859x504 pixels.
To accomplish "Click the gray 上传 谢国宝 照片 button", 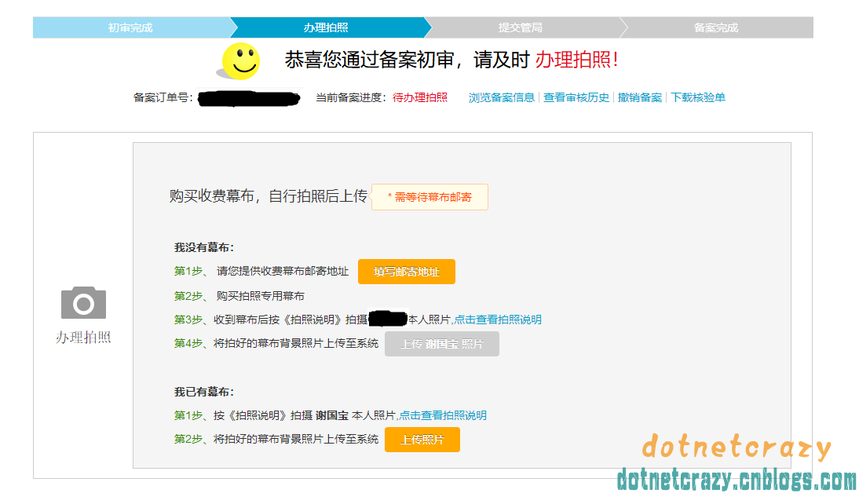I will (x=441, y=344).
